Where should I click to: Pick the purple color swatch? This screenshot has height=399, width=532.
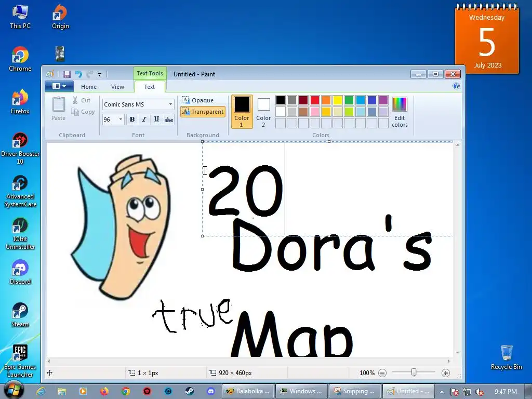click(x=383, y=100)
